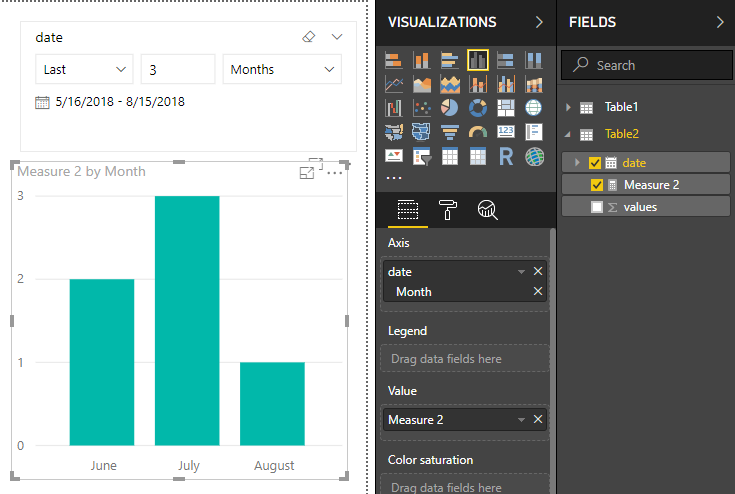This screenshot has height=494, width=735.
Task: Select the June bar in the chart
Action: click(102, 362)
